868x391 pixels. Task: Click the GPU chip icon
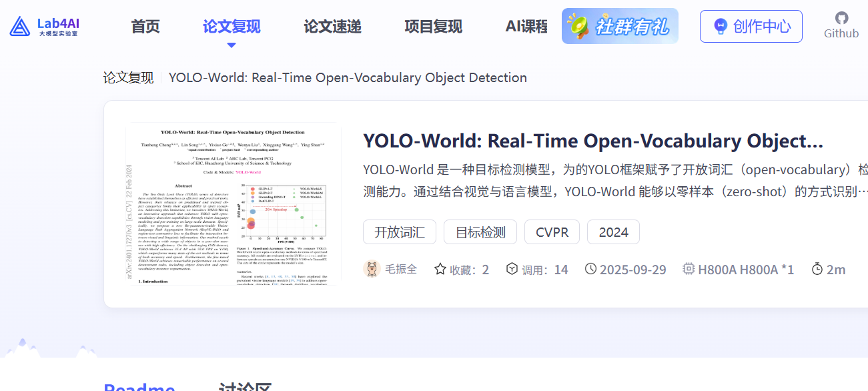689,269
